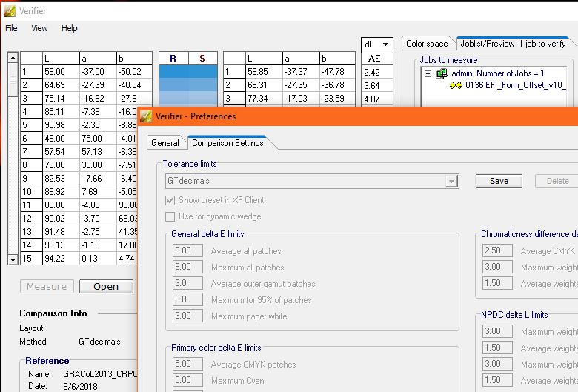Switch to the General preferences tab
The height and width of the screenshot is (392, 578).
(165, 143)
